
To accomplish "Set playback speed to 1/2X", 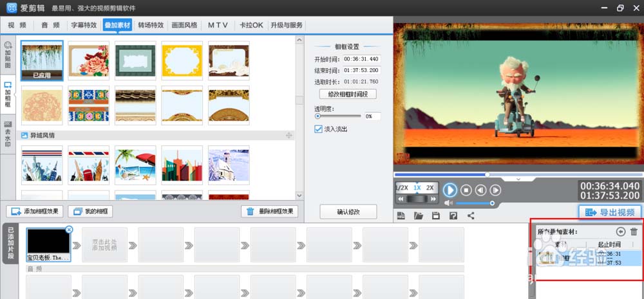I will (402, 188).
